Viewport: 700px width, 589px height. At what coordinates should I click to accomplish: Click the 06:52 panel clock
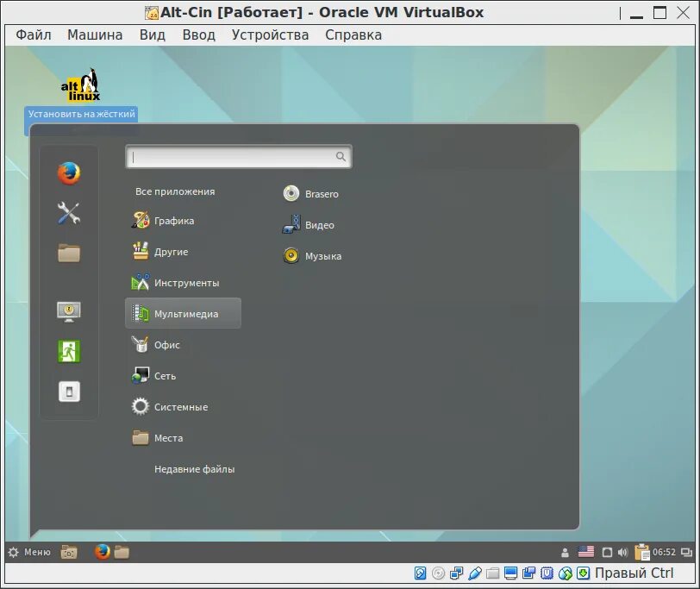click(x=664, y=553)
